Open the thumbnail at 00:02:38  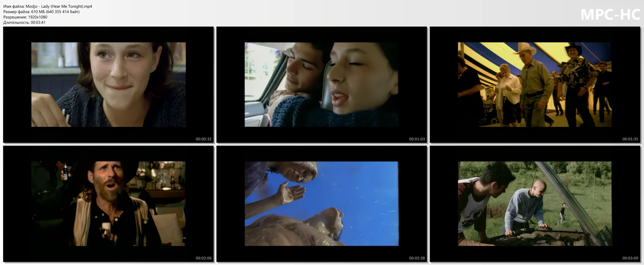pos(322,204)
